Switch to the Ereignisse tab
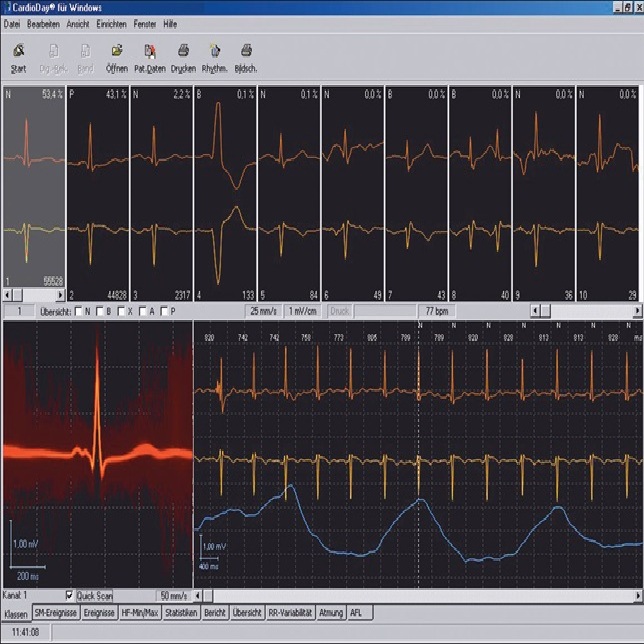Screen dimensions: 644x644 pyautogui.click(x=99, y=613)
